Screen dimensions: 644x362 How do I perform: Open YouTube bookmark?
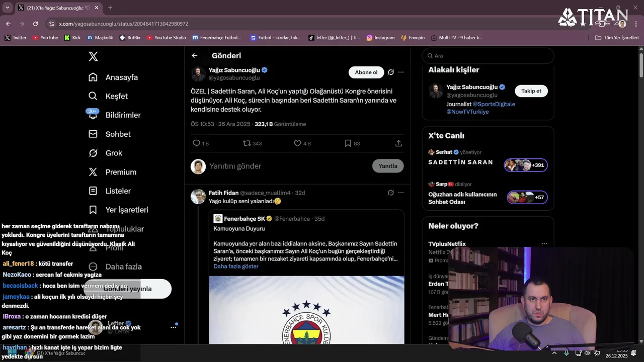[45, 38]
